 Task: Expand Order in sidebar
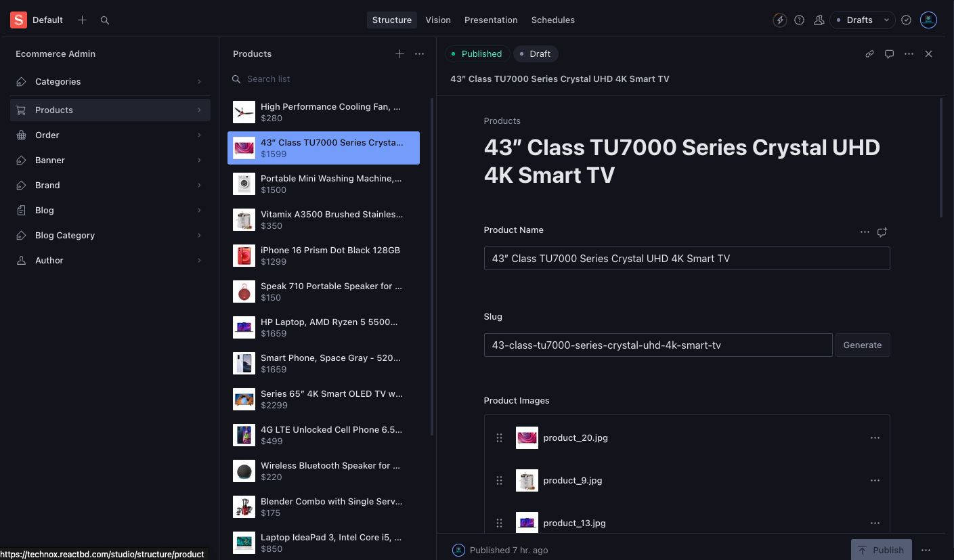[110, 135]
